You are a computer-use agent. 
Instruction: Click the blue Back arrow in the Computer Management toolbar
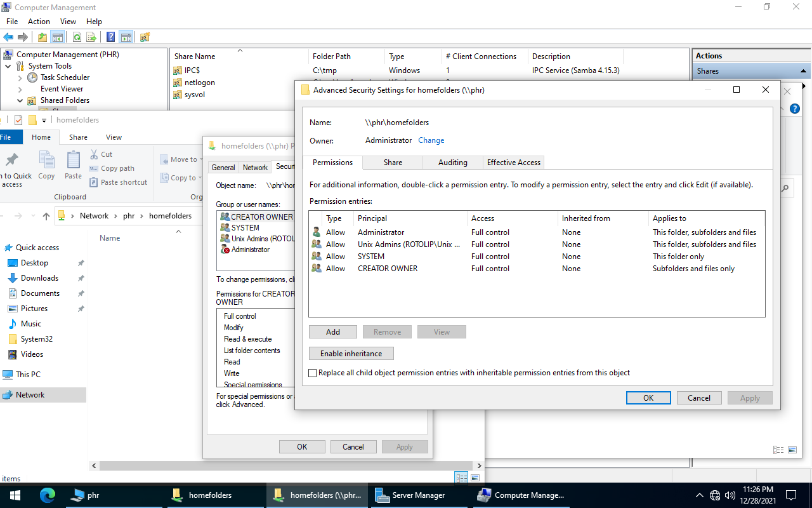(x=8, y=37)
